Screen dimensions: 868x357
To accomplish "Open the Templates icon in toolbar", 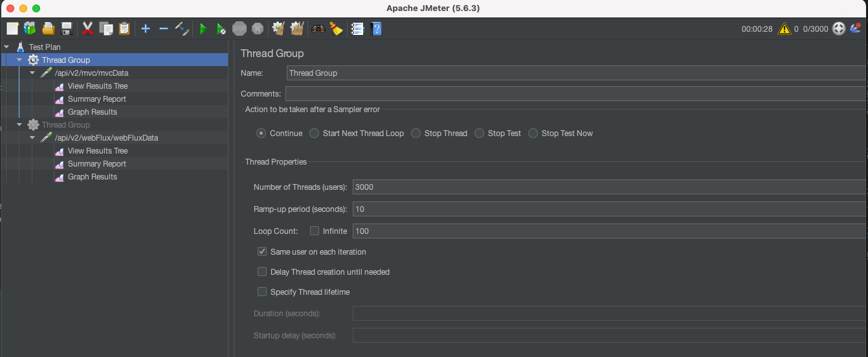I will pos(30,29).
